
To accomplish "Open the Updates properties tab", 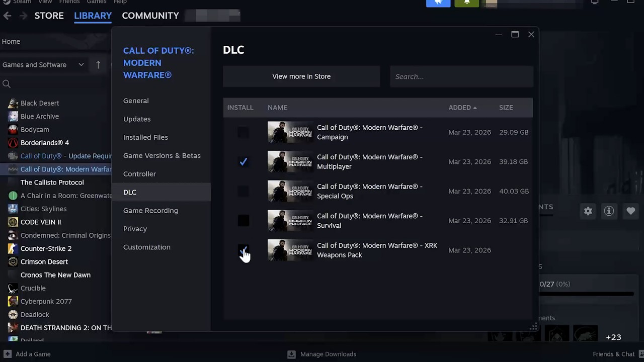I will [161, 119].
